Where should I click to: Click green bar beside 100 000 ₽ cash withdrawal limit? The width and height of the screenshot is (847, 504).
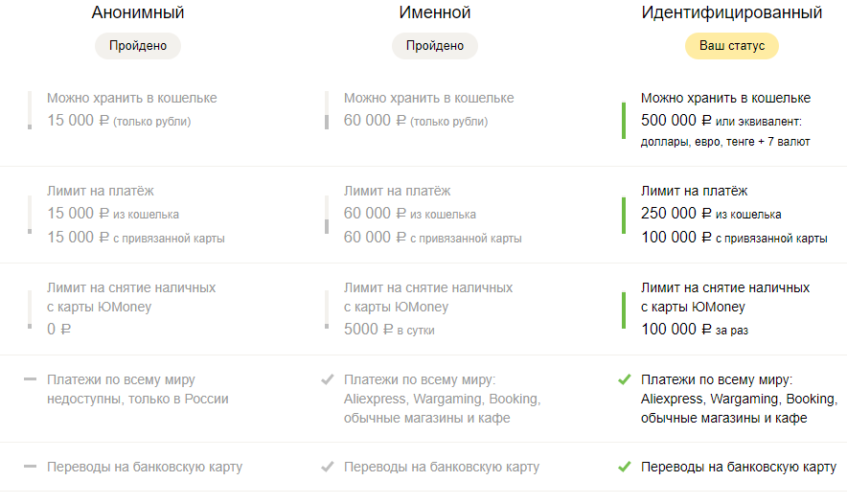point(624,309)
